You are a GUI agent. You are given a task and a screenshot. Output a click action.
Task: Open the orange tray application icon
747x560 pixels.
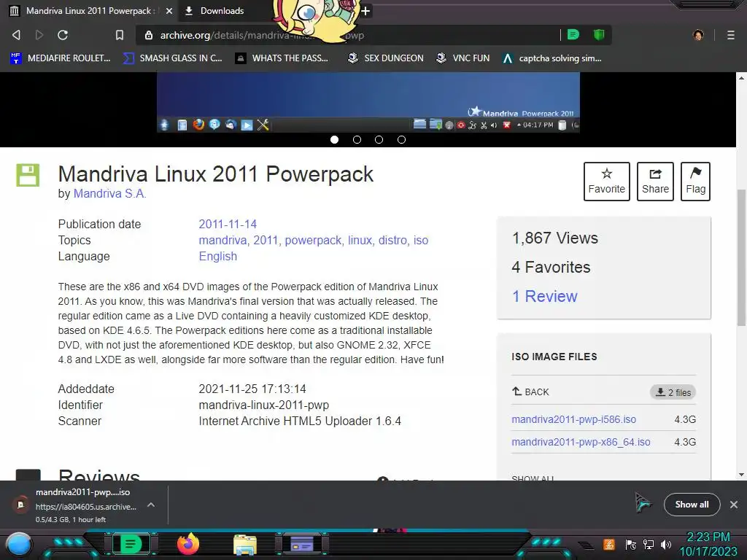[x=609, y=544]
